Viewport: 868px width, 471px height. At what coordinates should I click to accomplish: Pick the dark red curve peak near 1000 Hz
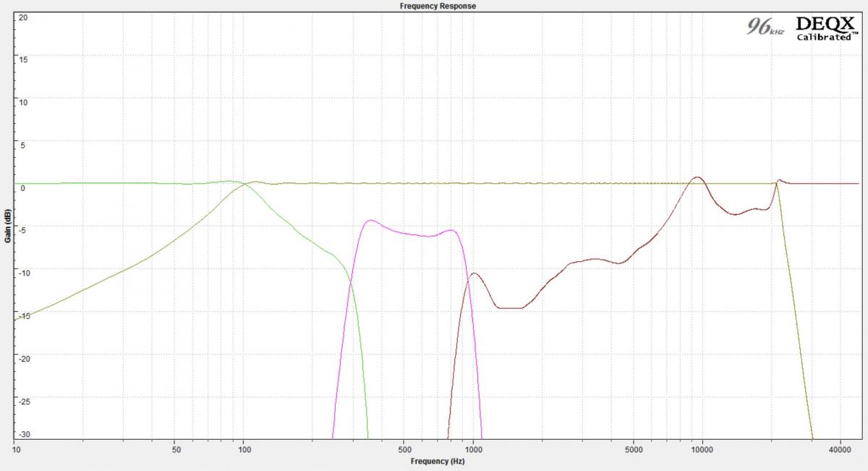[x=474, y=273]
